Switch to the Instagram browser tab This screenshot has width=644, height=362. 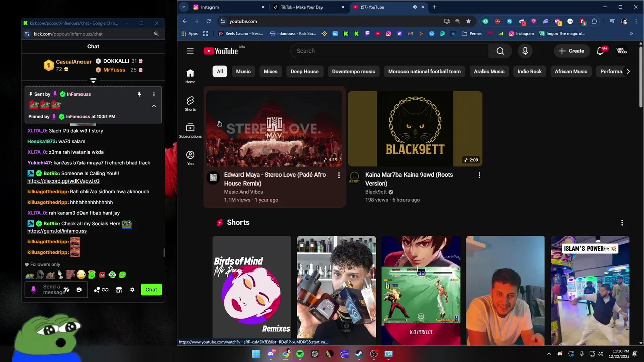pos(229,7)
